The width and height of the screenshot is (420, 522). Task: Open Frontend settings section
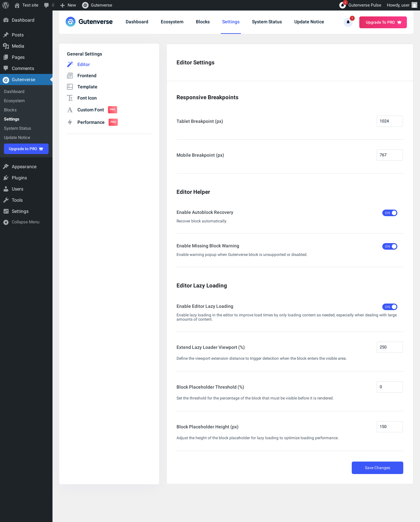[87, 76]
